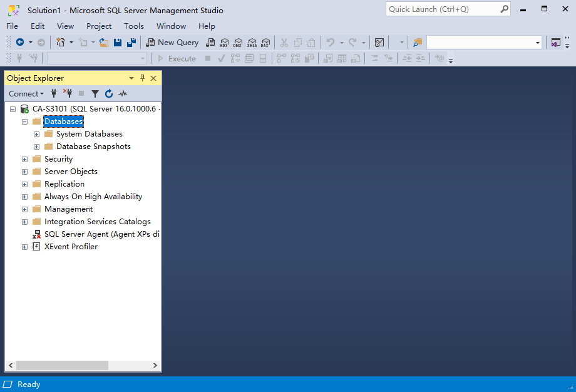Click the Open File folder icon
Screen dimensions: 576x392
click(x=104, y=43)
